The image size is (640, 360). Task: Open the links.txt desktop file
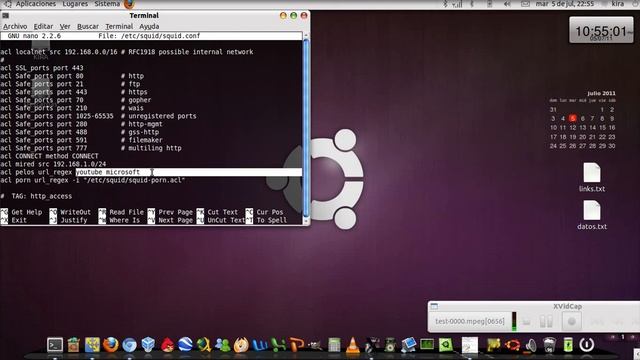pyautogui.click(x=592, y=178)
